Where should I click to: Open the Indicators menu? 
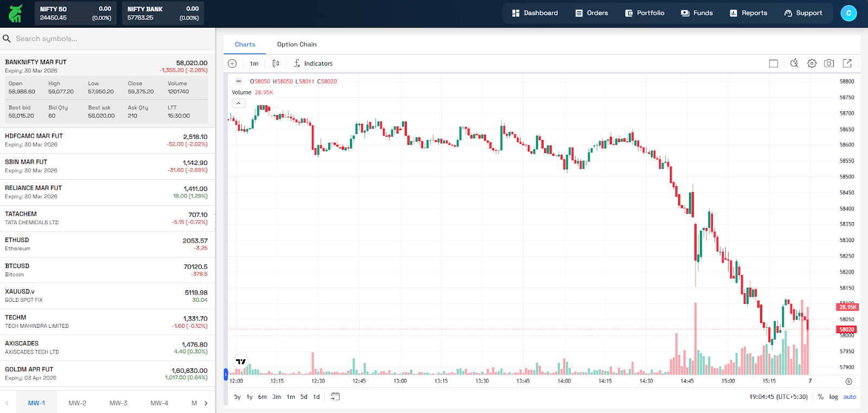coord(313,63)
